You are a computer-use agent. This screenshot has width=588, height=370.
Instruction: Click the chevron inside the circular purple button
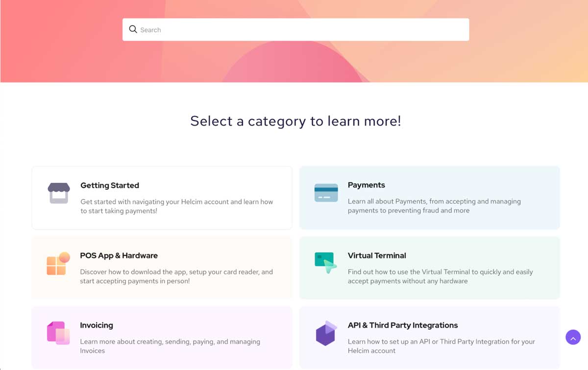coord(573,337)
